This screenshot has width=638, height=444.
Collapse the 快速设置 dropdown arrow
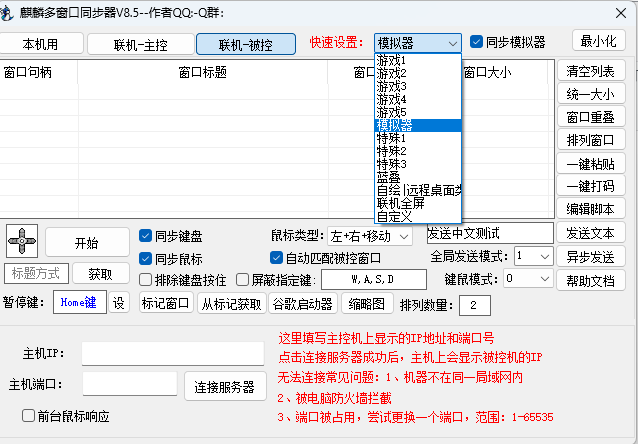pyautogui.click(x=453, y=43)
